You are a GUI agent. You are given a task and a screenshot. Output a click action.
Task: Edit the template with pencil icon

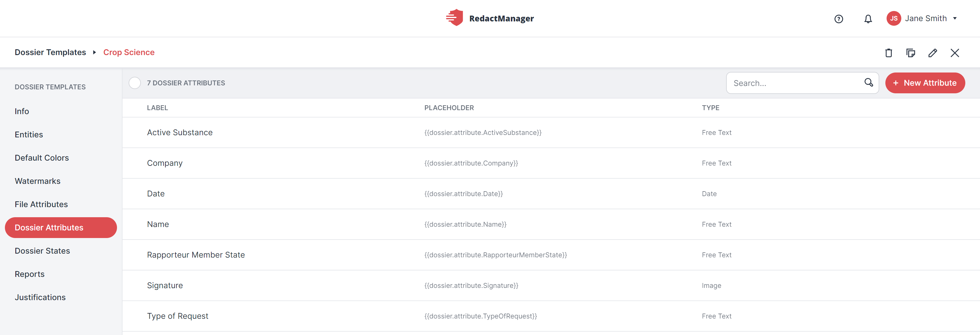click(933, 53)
